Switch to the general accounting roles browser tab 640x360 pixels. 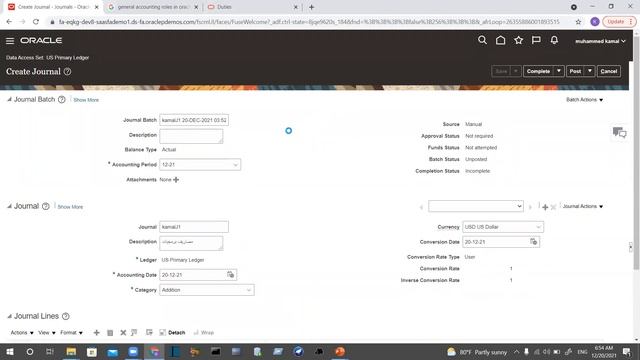pos(153,7)
